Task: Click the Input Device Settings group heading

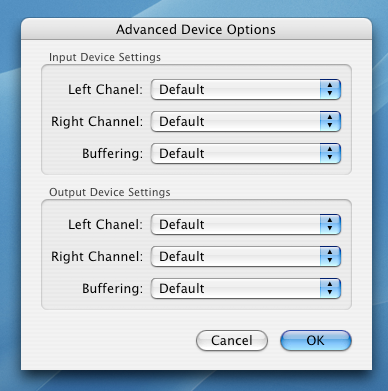Action: (105, 57)
